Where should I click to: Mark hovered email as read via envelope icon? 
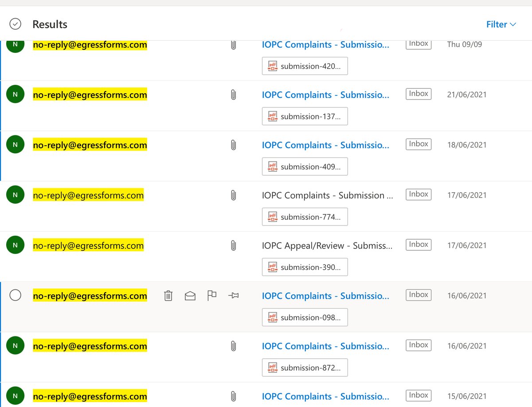[x=190, y=296]
